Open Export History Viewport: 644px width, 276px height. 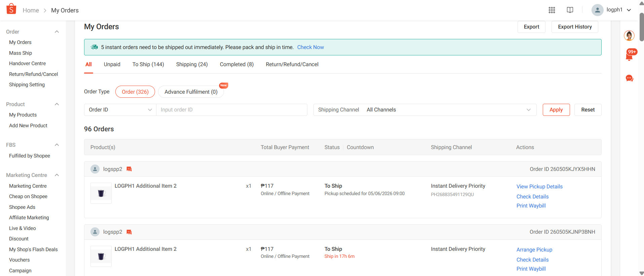pyautogui.click(x=575, y=27)
